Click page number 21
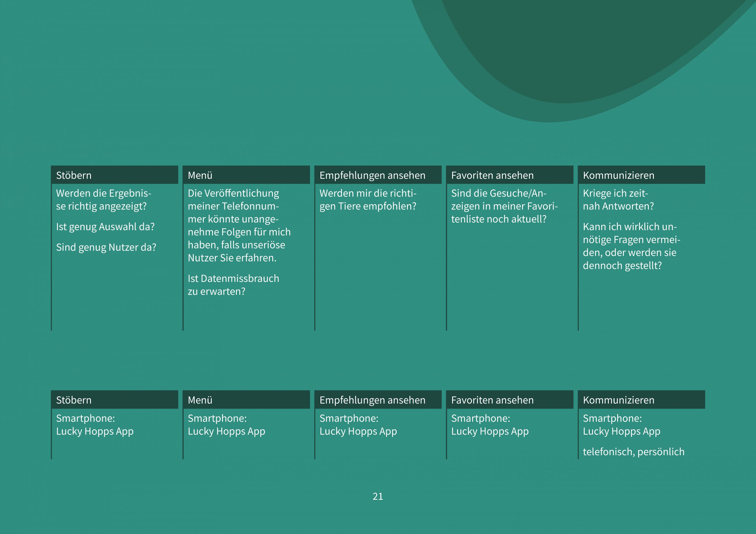This screenshot has height=534, width=756. (378, 497)
